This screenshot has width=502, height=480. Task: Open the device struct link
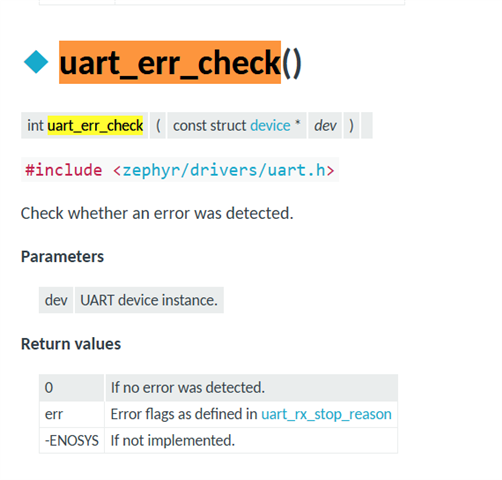[270, 126]
